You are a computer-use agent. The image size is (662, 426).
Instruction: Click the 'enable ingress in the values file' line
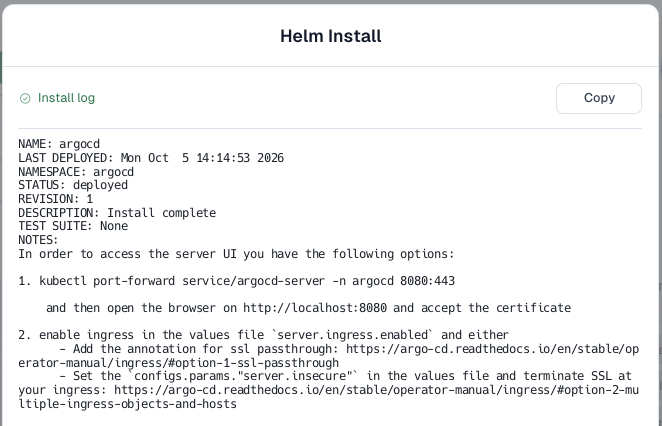(263, 335)
